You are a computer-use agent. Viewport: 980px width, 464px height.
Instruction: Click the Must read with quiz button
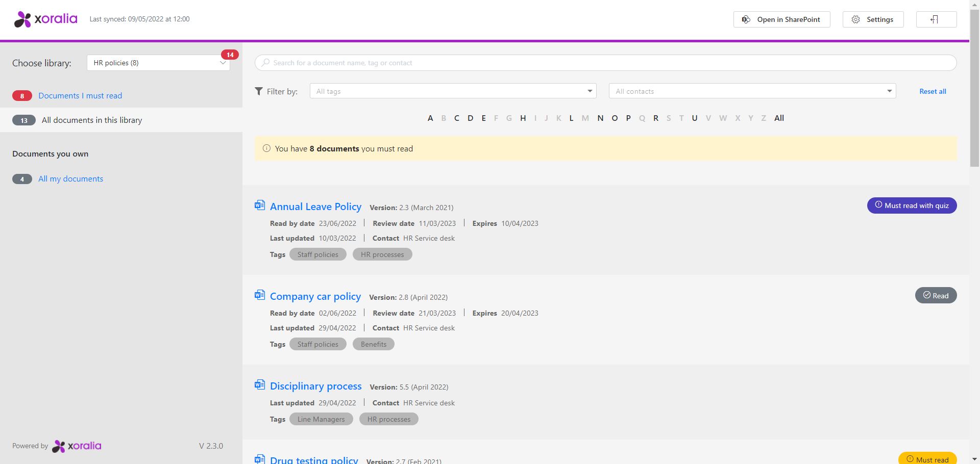click(x=912, y=205)
